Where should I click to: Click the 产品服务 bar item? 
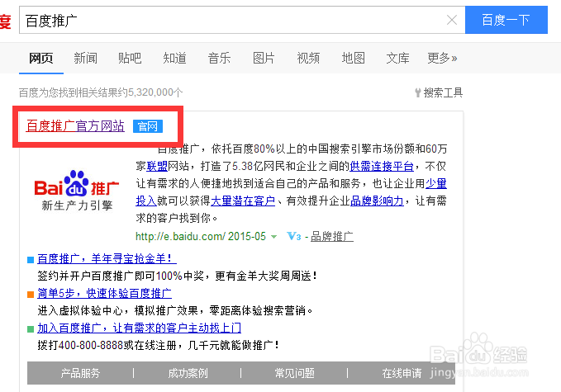80,373
